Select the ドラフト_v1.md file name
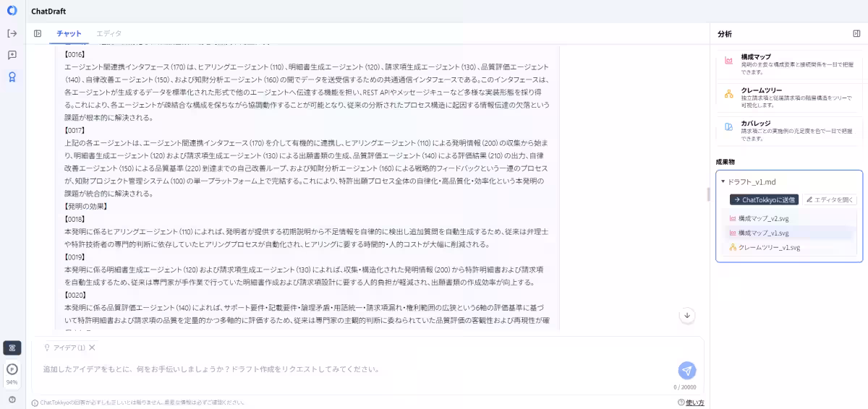 pyautogui.click(x=752, y=182)
